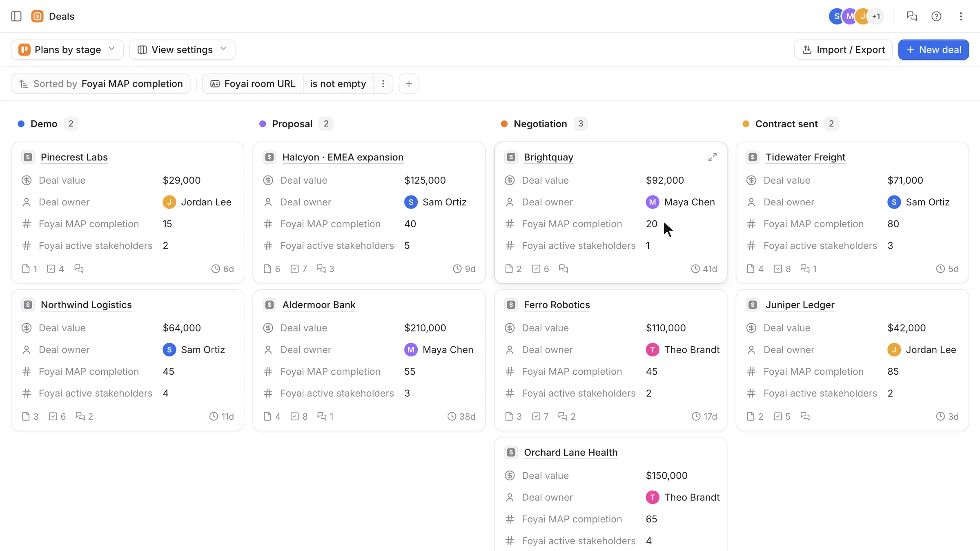Open filter options three-dot menu
This screenshot has height=551, width=980.
383,84
